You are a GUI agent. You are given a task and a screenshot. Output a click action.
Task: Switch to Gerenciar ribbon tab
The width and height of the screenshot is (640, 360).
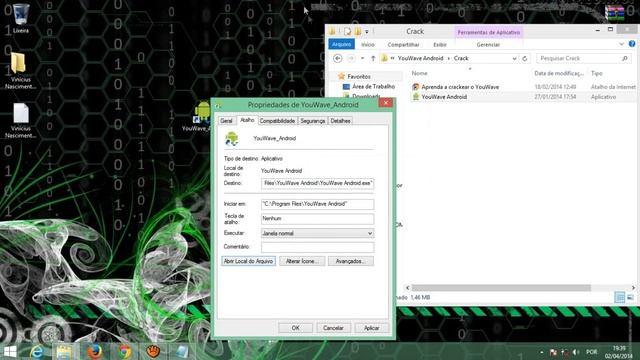coord(488,44)
